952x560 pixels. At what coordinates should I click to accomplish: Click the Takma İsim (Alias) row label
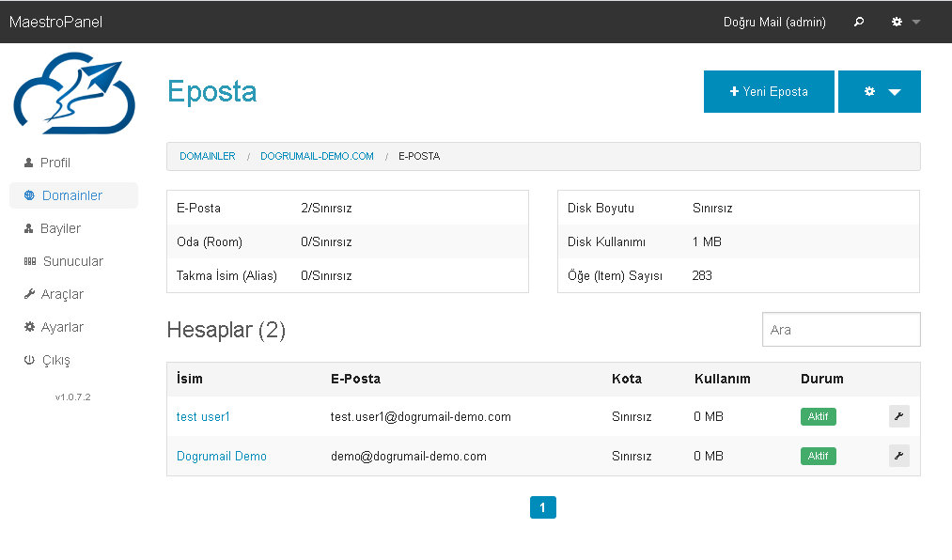226,275
